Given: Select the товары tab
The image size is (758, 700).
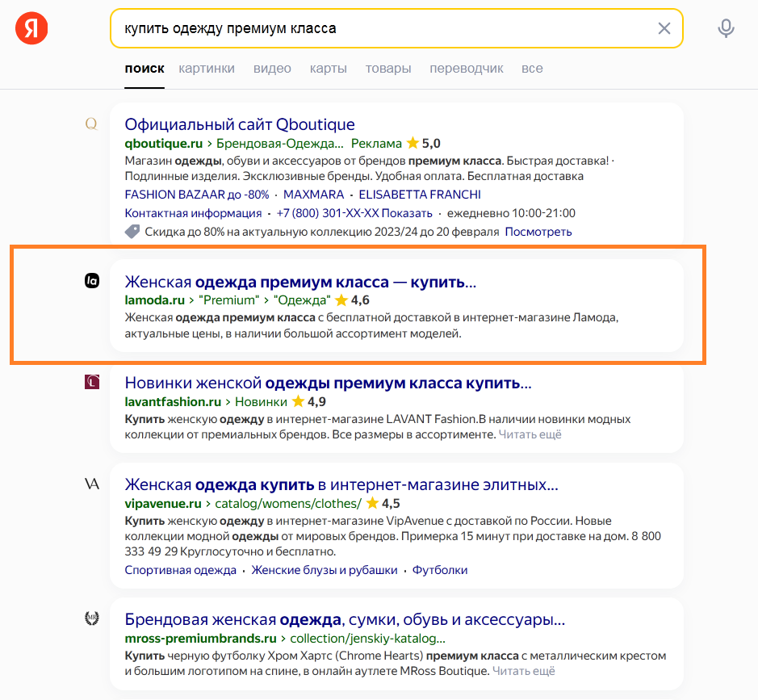Looking at the screenshot, I should point(388,69).
